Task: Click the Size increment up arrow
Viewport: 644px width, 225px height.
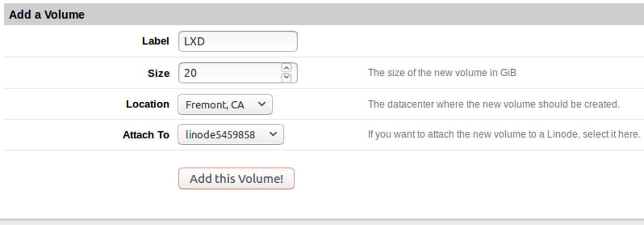Action: (x=286, y=68)
